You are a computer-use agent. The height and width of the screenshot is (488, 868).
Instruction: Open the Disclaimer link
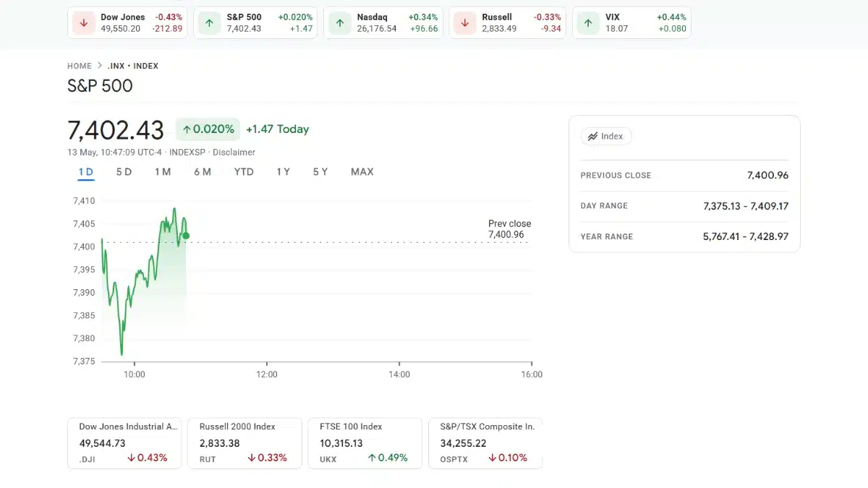pos(234,153)
